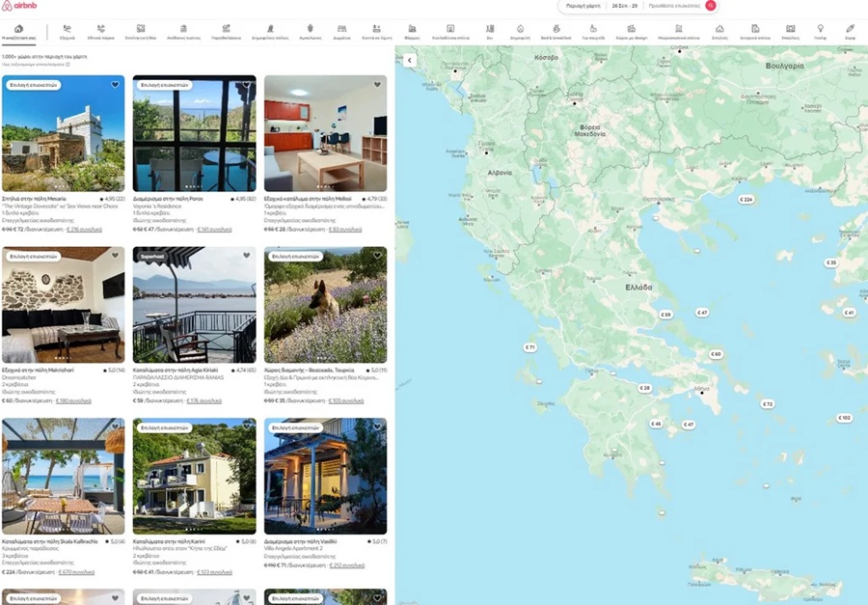This screenshot has height=605, width=868.
Task: Click the Airbnb logo
Action: pyautogui.click(x=20, y=6)
